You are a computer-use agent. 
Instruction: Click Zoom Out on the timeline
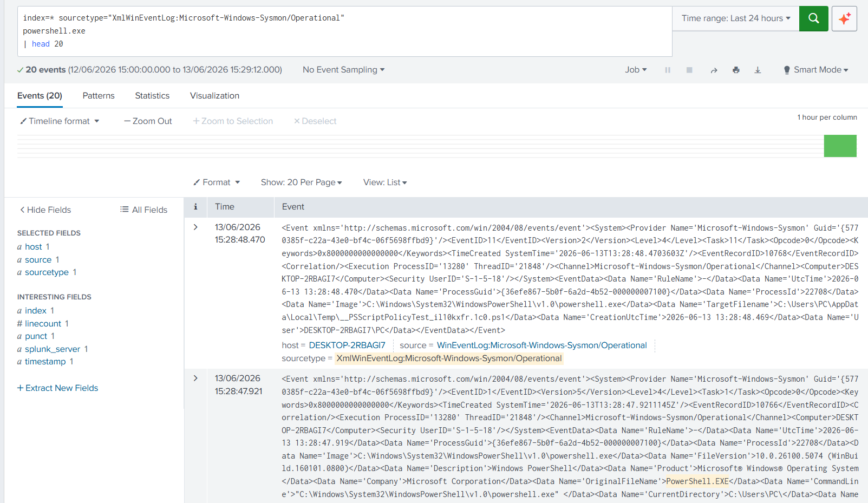point(148,121)
